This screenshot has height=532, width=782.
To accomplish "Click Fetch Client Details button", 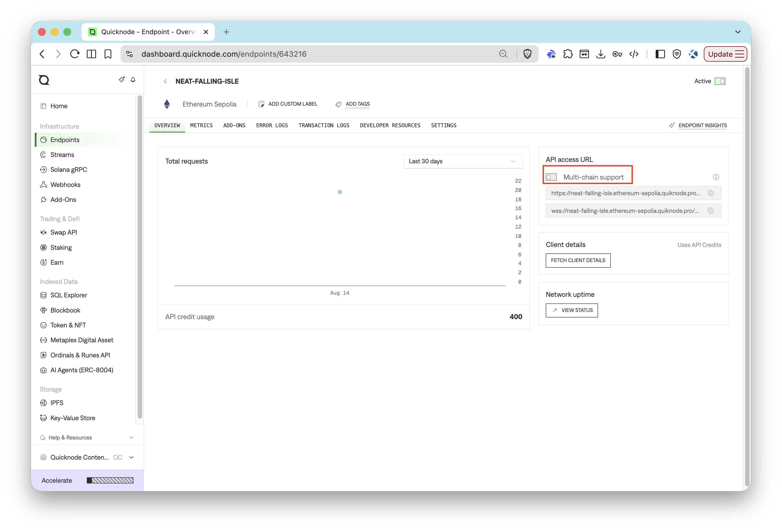I will point(578,260).
